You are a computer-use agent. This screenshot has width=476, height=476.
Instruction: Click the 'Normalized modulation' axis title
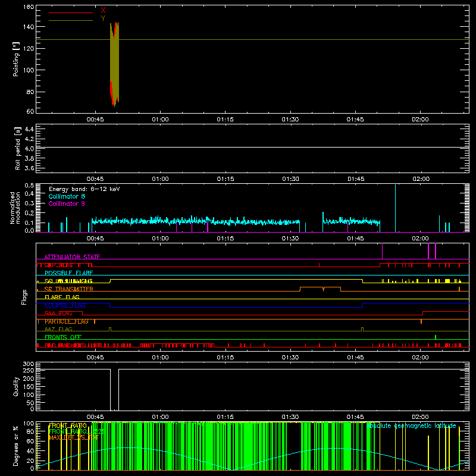tap(15, 208)
